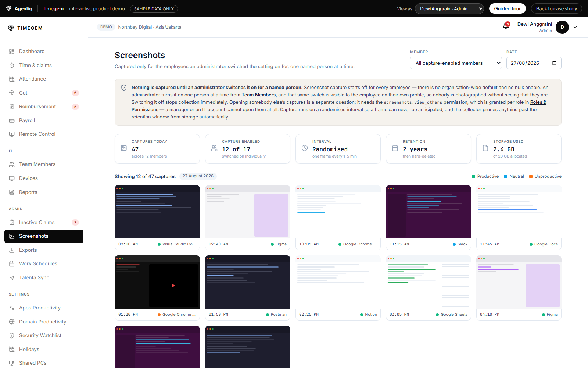Click the Payroll banknote icon
Image resolution: width=588 pixels, height=368 pixels.
[12, 120]
